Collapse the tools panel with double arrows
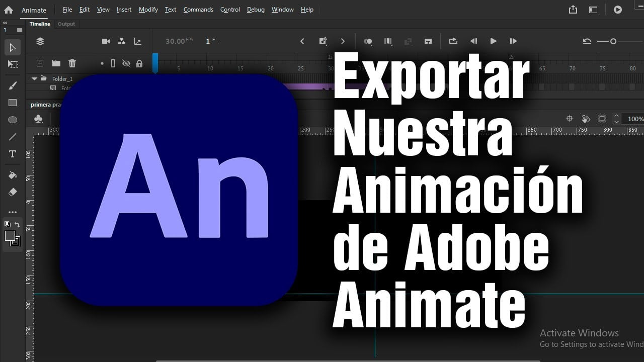644x362 pixels. coord(5,23)
